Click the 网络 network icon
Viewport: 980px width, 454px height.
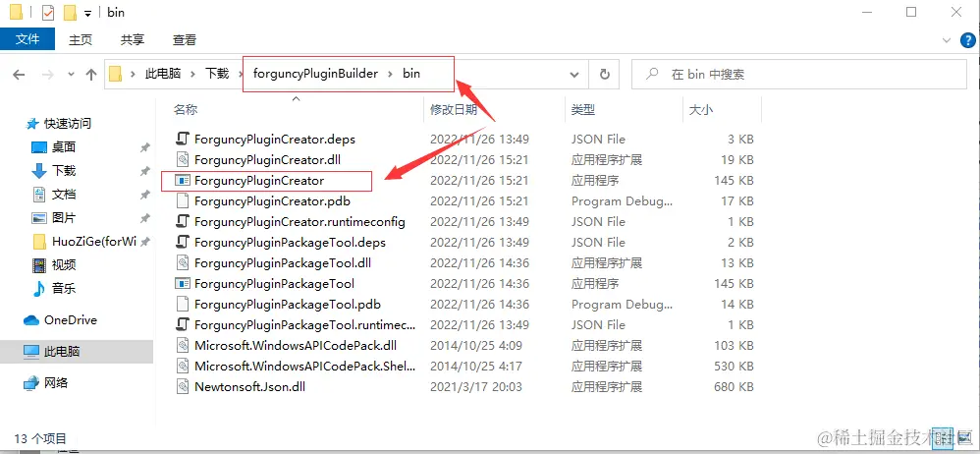(x=31, y=382)
